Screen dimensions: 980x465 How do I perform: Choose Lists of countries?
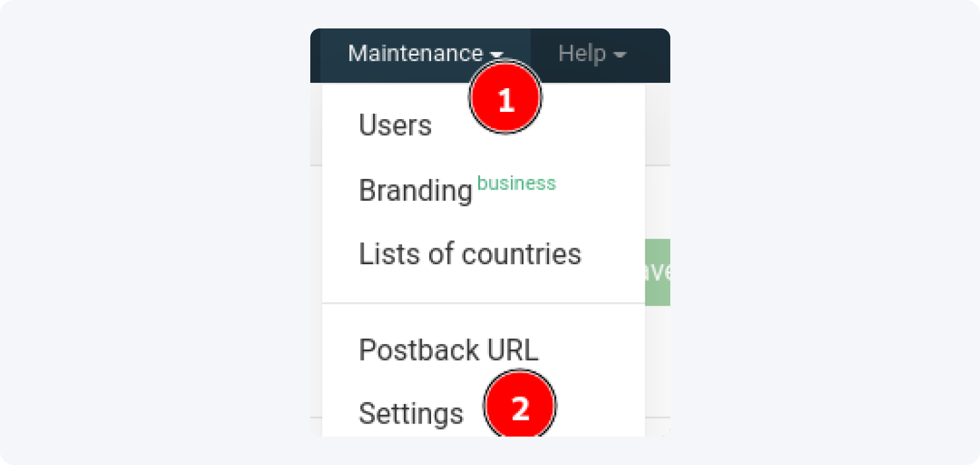coord(470,254)
